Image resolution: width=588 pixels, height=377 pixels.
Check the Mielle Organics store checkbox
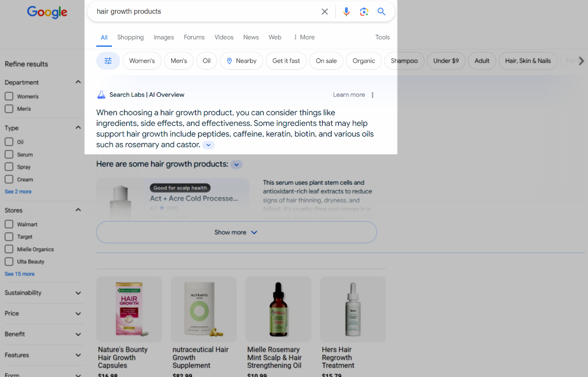pos(9,249)
